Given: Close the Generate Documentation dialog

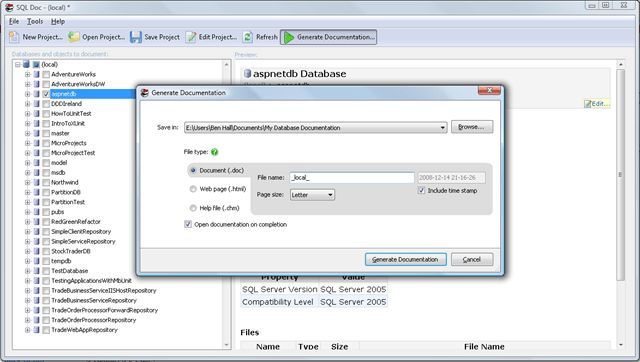Looking at the screenshot, I should click(489, 90).
